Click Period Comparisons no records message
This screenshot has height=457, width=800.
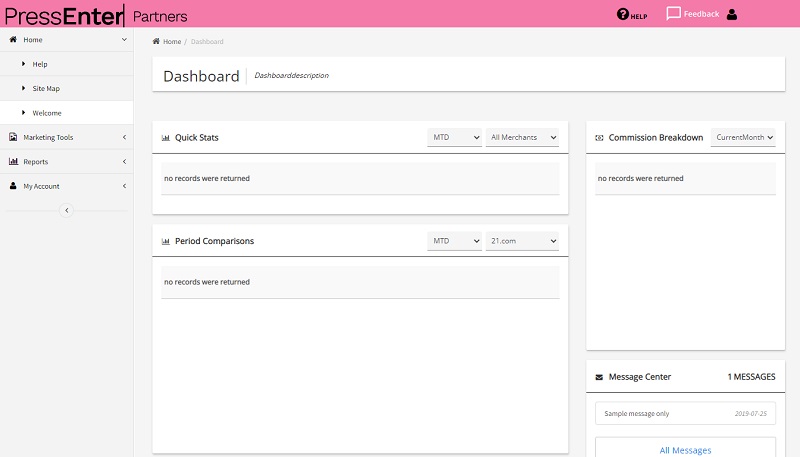(207, 282)
